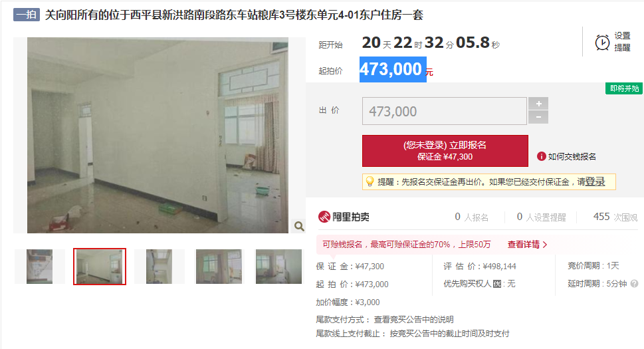Select the fourth thumbnail with window view

219,267
